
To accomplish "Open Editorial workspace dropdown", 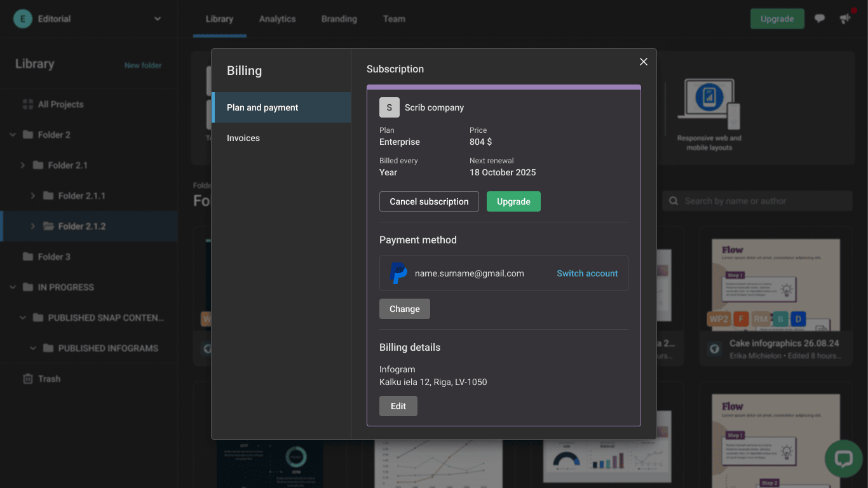I will pos(158,19).
